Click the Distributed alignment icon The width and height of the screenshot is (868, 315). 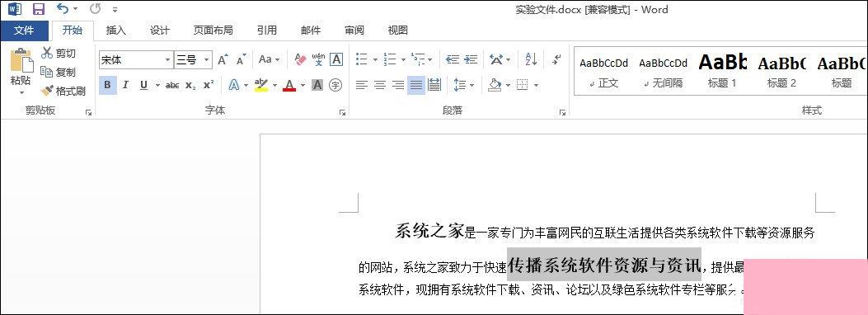pos(434,85)
